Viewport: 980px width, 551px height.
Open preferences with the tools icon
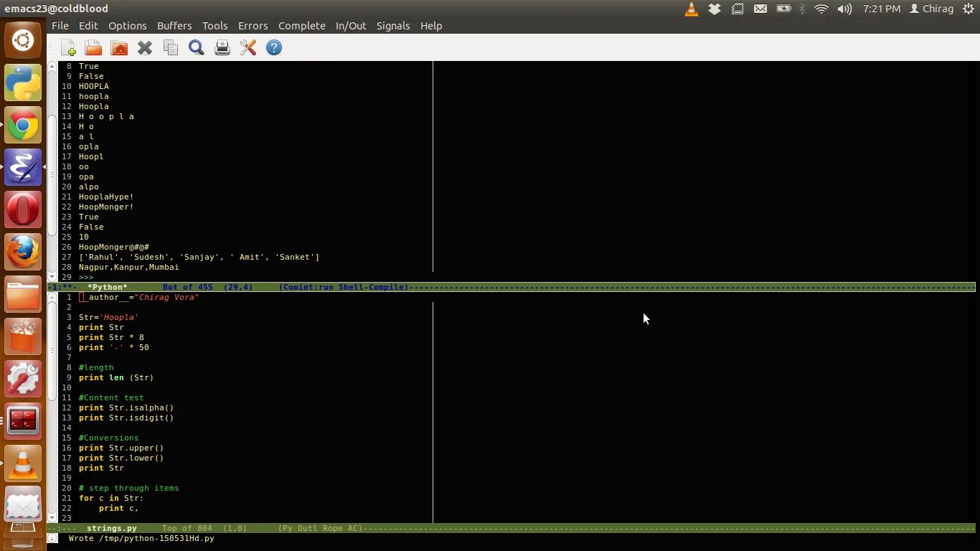pyautogui.click(x=248, y=47)
